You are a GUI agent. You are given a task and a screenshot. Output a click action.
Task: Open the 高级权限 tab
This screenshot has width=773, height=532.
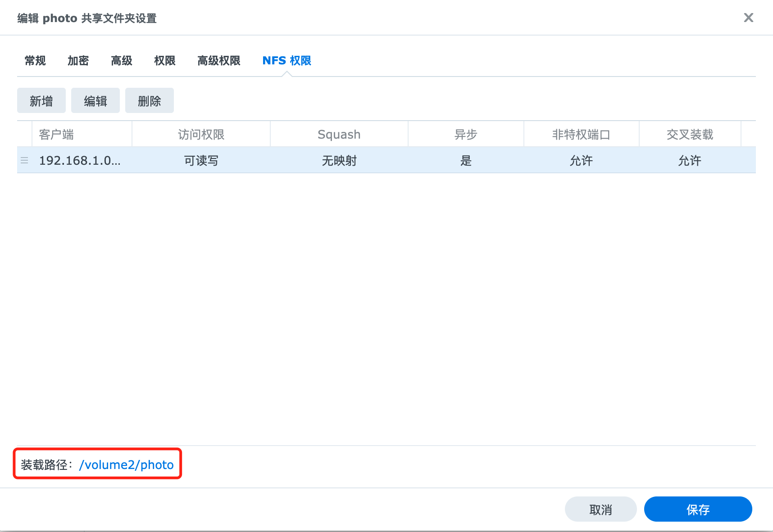[219, 61]
